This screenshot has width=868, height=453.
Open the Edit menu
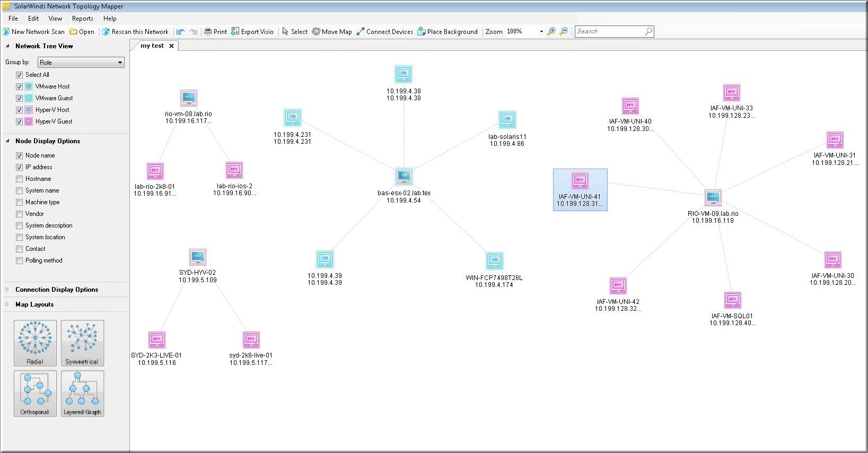[x=33, y=19]
